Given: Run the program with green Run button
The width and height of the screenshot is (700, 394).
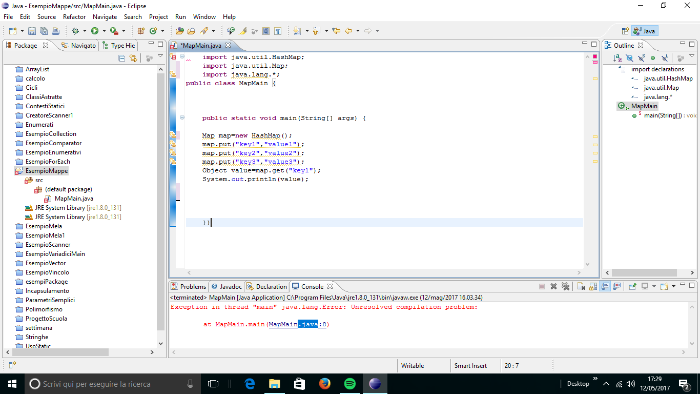Looking at the screenshot, I should (x=95, y=31).
